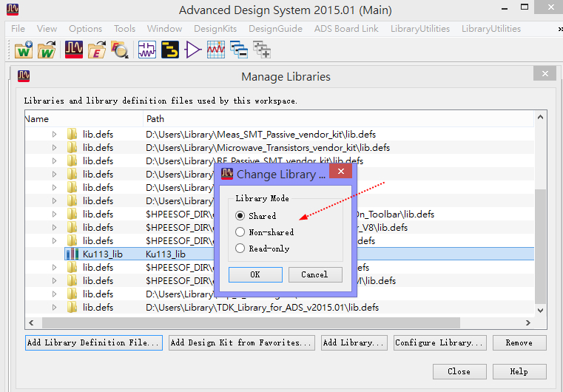Remove the selected library
This screenshot has width=563, height=392.
pyautogui.click(x=519, y=343)
